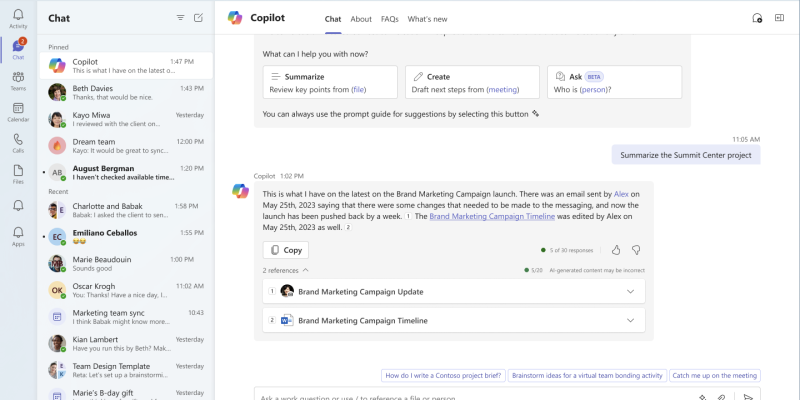Open the Brand Marketing Campaign Timeline link

[x=492, y=216]
